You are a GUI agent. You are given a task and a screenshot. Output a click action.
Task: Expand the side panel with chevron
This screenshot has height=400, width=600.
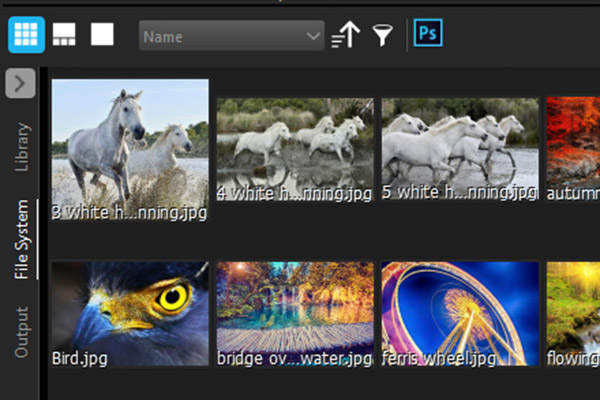click(21, 83)
